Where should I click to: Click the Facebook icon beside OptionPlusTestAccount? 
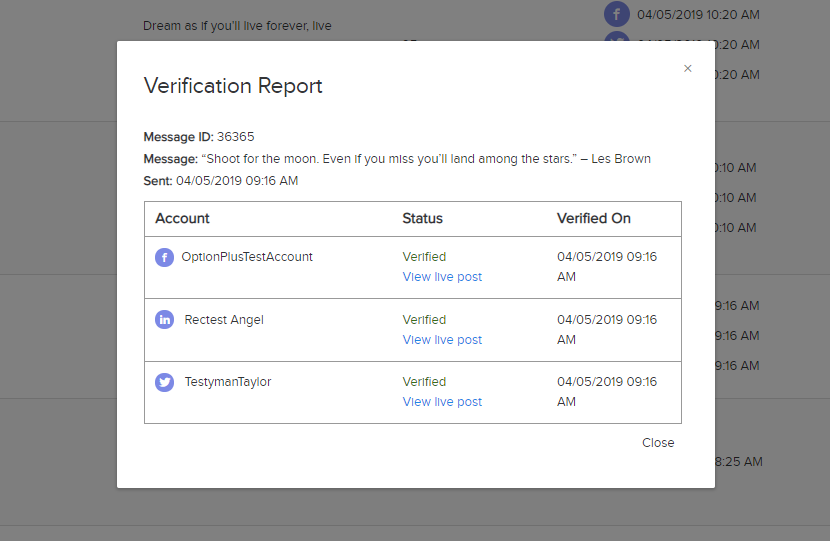coord(164,257)
